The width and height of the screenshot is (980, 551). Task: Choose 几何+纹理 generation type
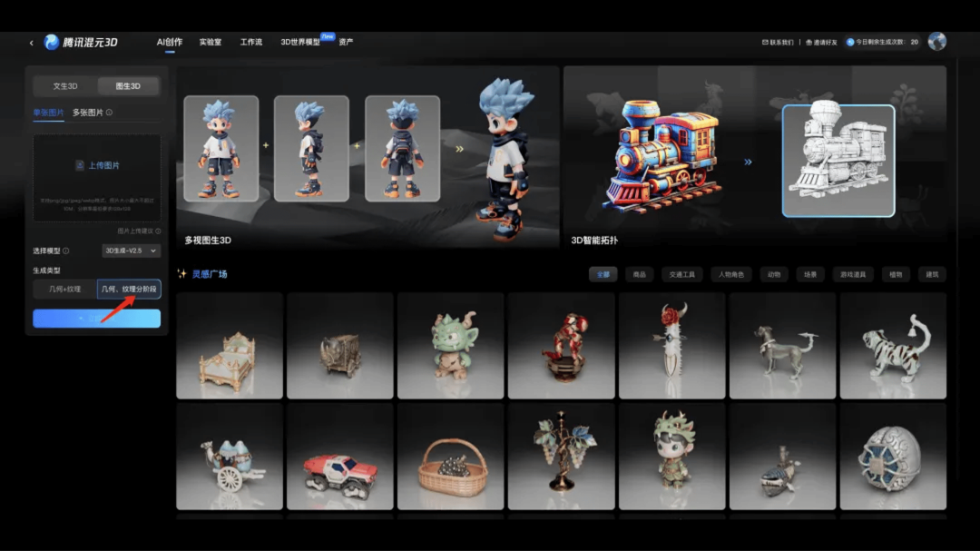click(65, 289)
